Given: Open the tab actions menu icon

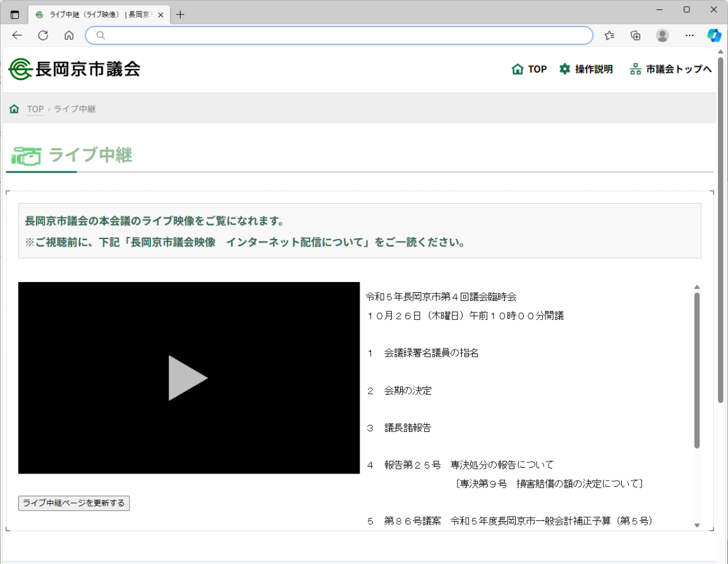Looking at the screenshot, I should [x=15, y=15].
